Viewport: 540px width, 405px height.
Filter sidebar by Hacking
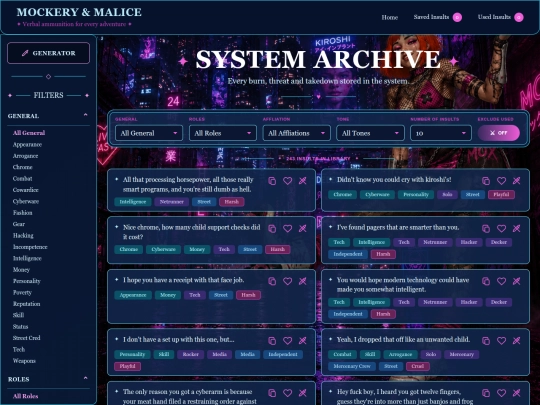[23, 236]
